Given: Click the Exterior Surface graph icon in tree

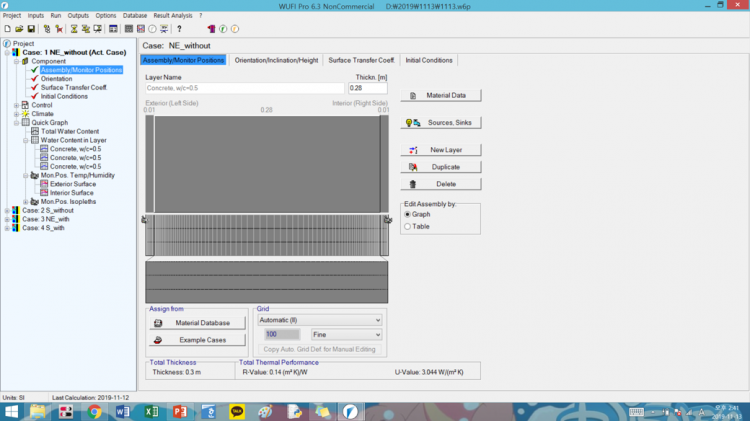Looking at the screenshot, I should coord(42,184).
